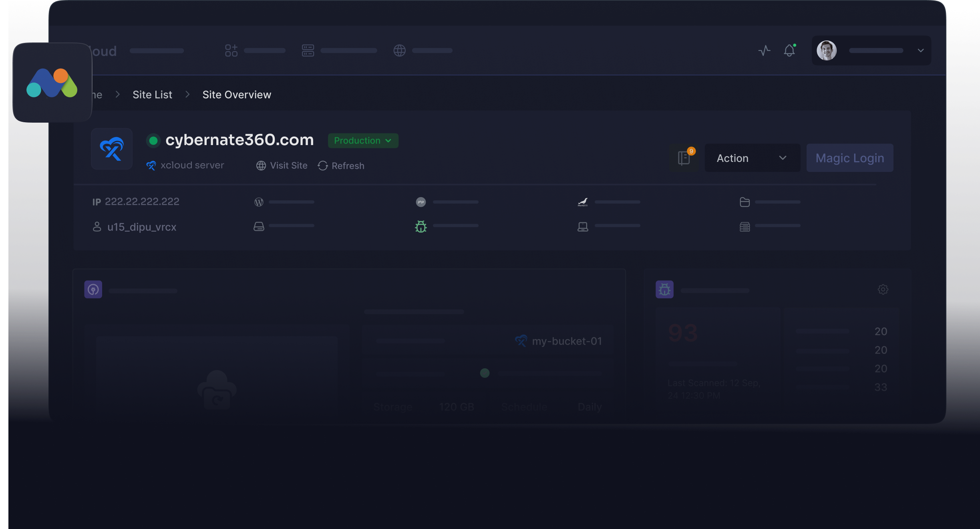The image size is (980, 529).
Task: Click the folder icon in site info
Action: tap(745, 202)
